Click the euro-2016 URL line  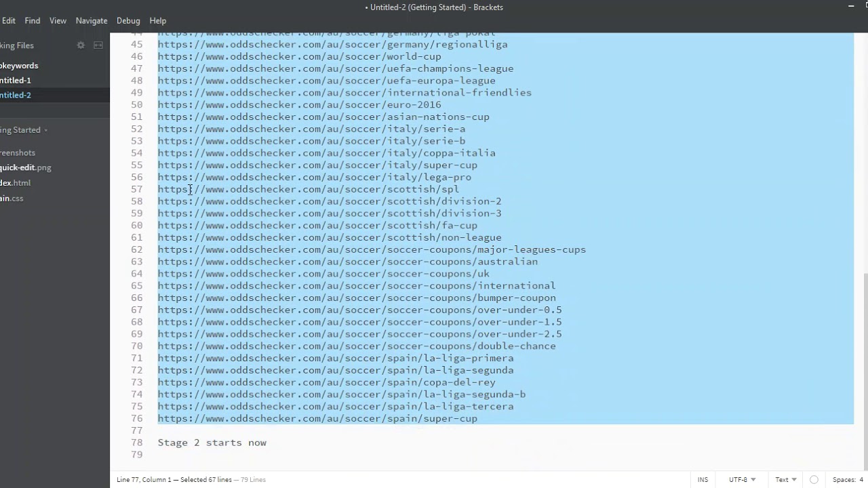click(299, 105)
